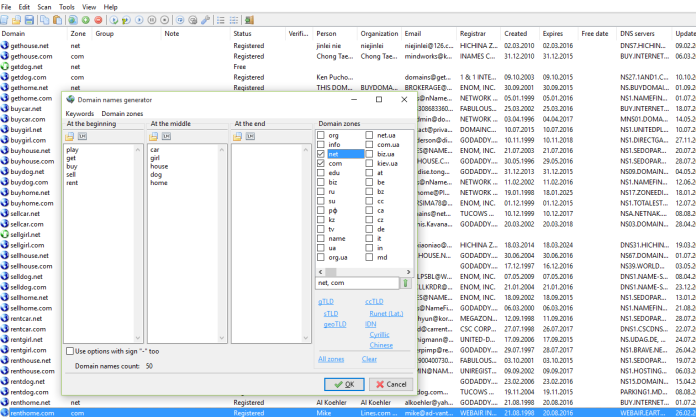This screenshot has height=417, width=696.
Task: Open settings via the wrench toolbar icon
Action: point(206,20)
